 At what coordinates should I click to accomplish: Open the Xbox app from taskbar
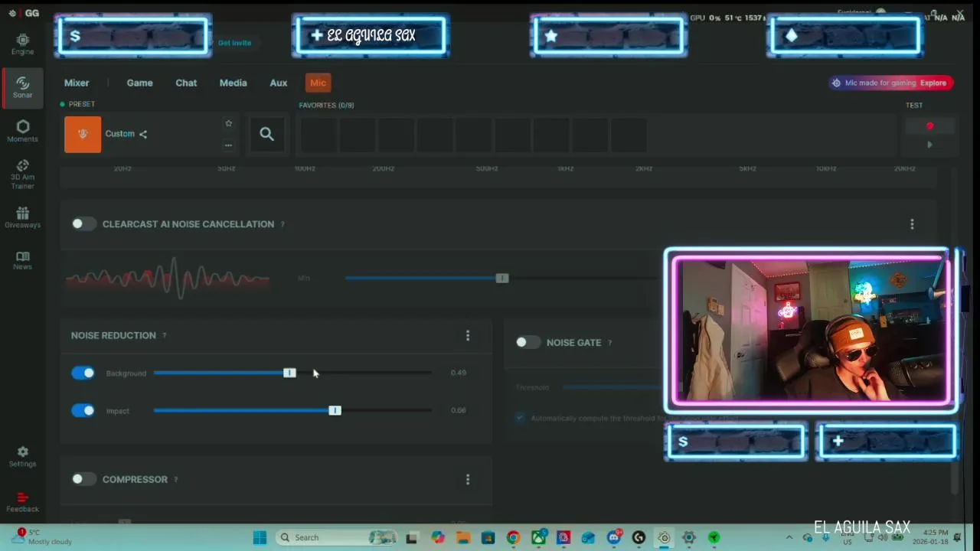pyautogui.click(x=538, y=537)
